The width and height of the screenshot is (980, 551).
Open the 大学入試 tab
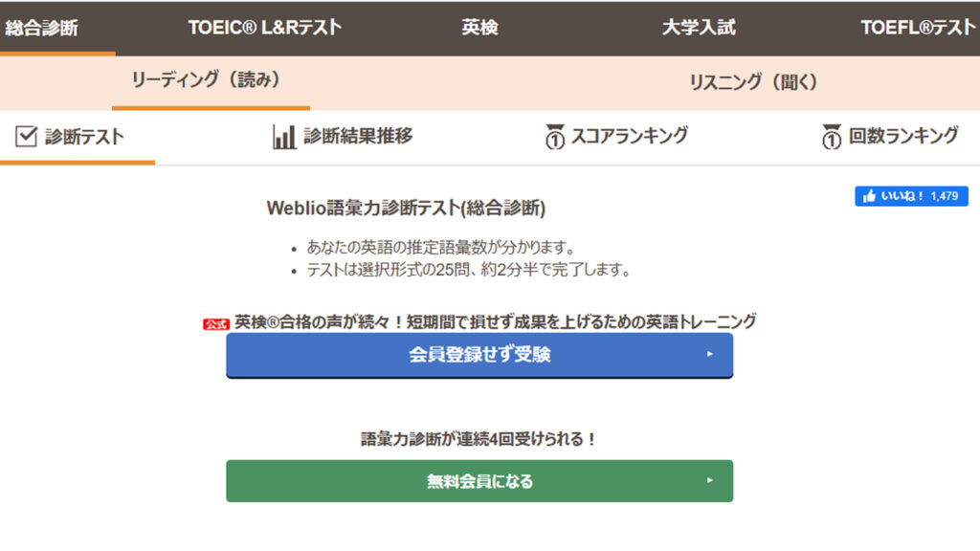point(698,28)
